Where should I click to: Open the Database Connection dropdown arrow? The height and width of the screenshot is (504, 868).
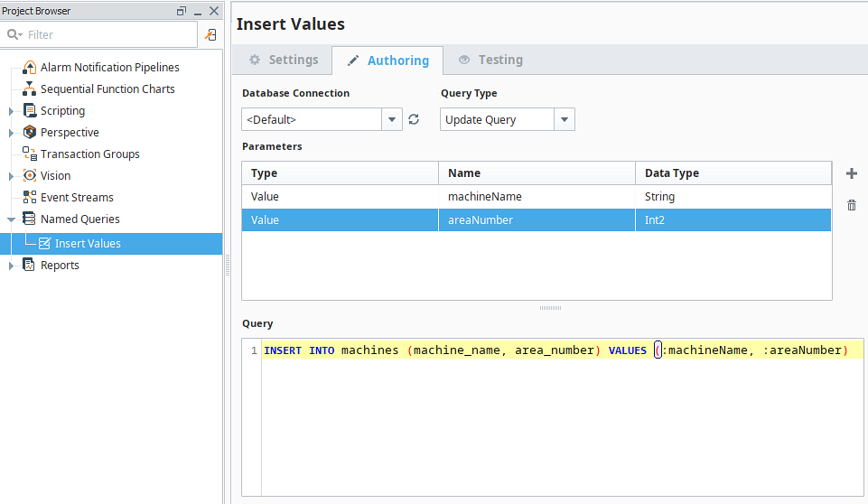tap(392, 119)
